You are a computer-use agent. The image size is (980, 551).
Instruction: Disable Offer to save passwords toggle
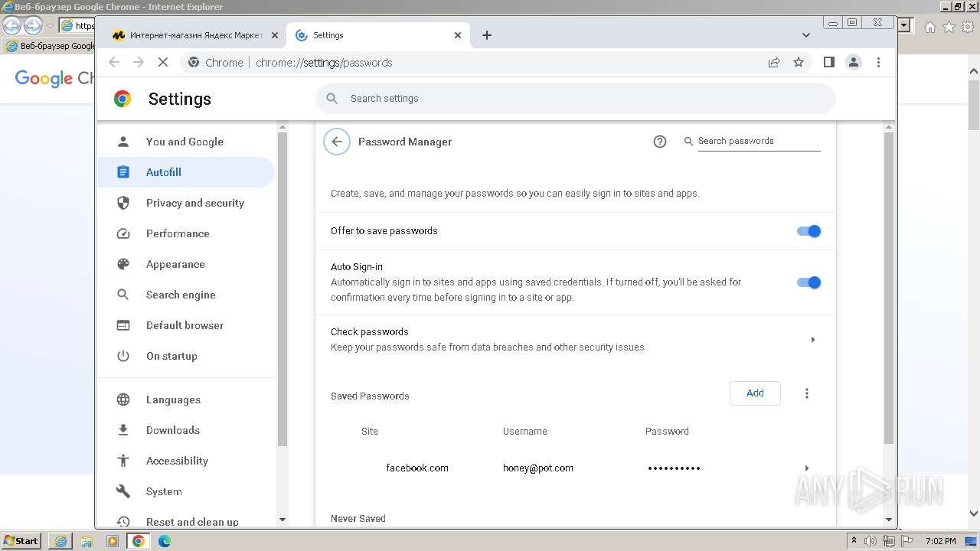pos(808,231)
